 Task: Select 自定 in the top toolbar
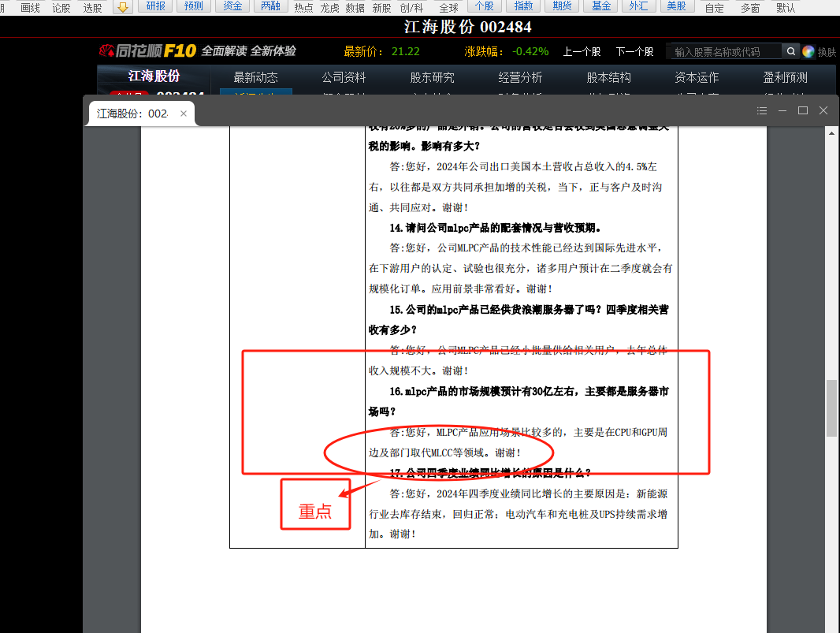tap(714, 8)
